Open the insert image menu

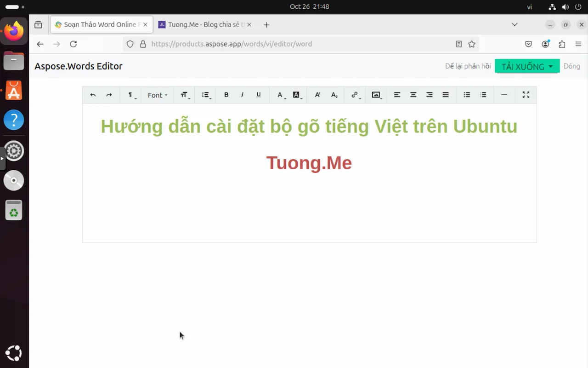[x=377, y=95]
